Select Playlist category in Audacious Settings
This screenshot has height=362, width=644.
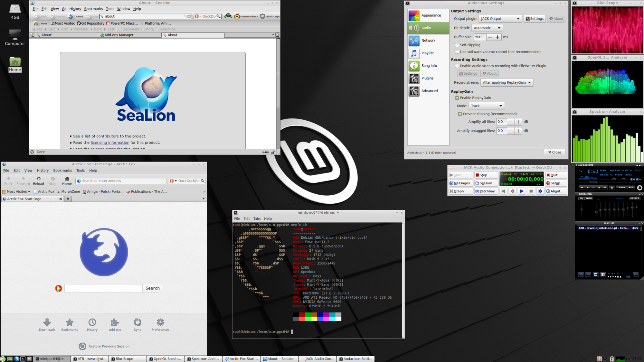coord(428,53)
